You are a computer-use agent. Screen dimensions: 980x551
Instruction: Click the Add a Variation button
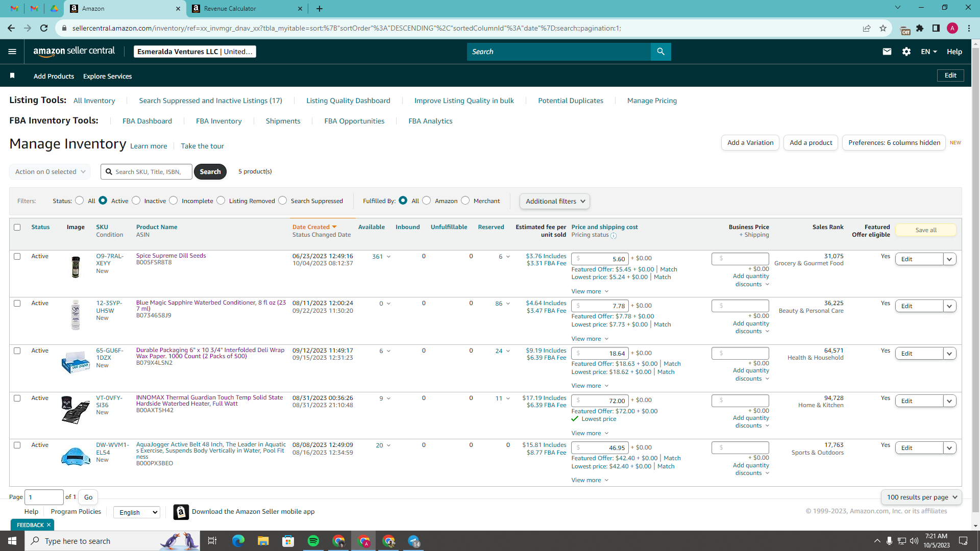[x=750, y=143]
